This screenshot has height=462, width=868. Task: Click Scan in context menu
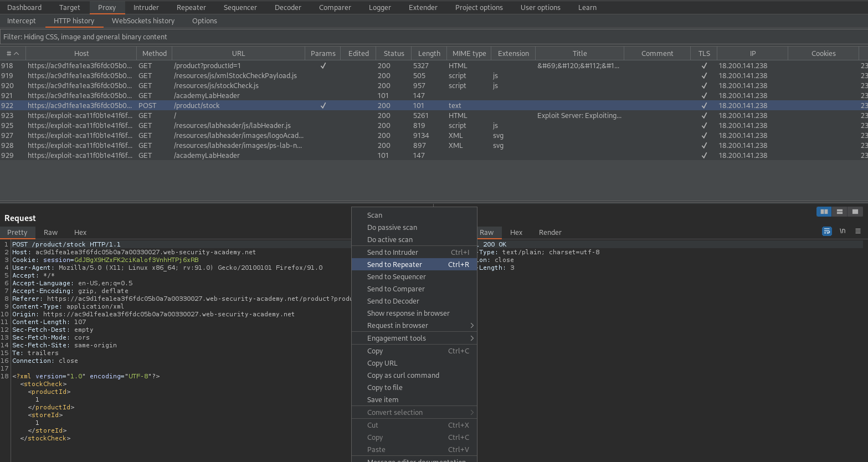point(414,215)
